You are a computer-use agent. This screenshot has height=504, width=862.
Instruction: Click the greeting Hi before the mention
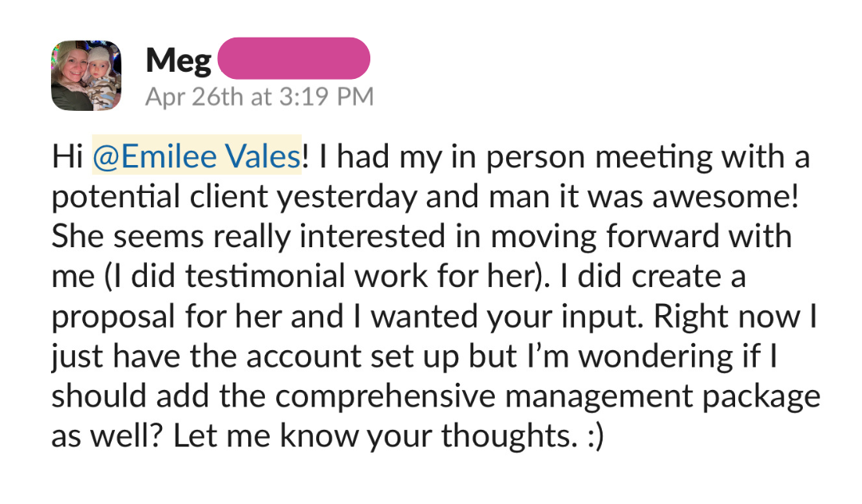tap(67, 156)
